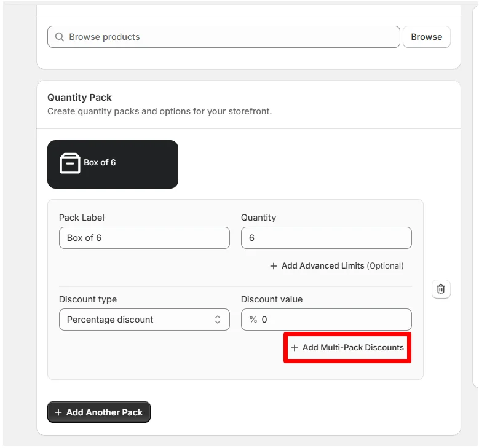Click the Browse button
479x448 pixels.
click(x=427, y=37)
